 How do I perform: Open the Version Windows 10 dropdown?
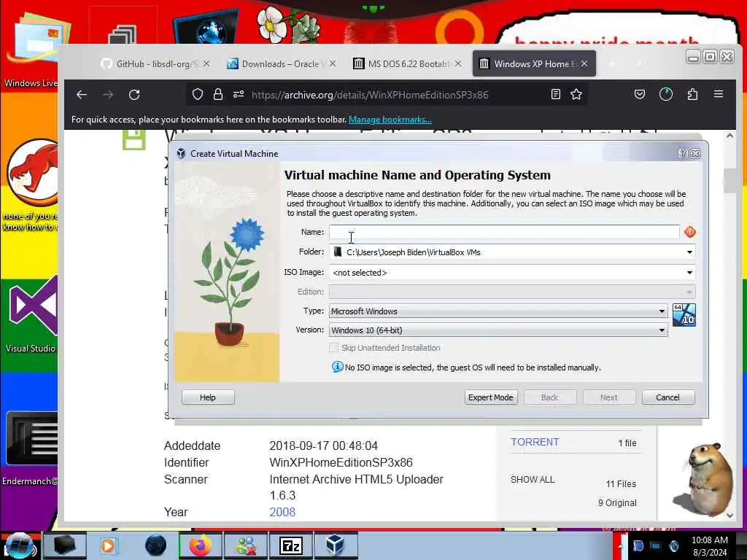click(x=498, y=330)
